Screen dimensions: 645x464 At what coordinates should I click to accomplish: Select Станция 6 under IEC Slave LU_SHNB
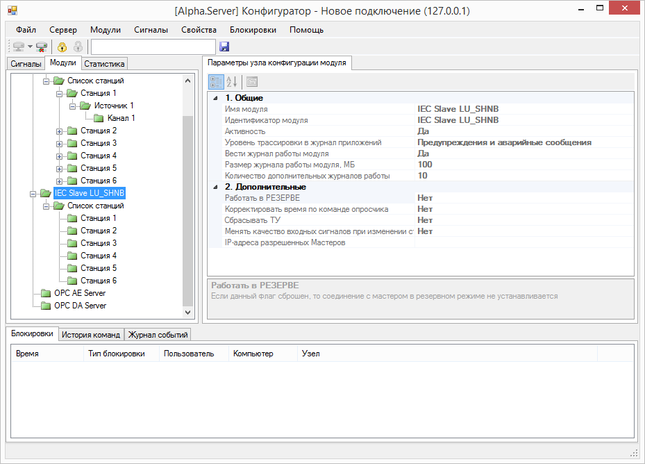click(98, 281)
